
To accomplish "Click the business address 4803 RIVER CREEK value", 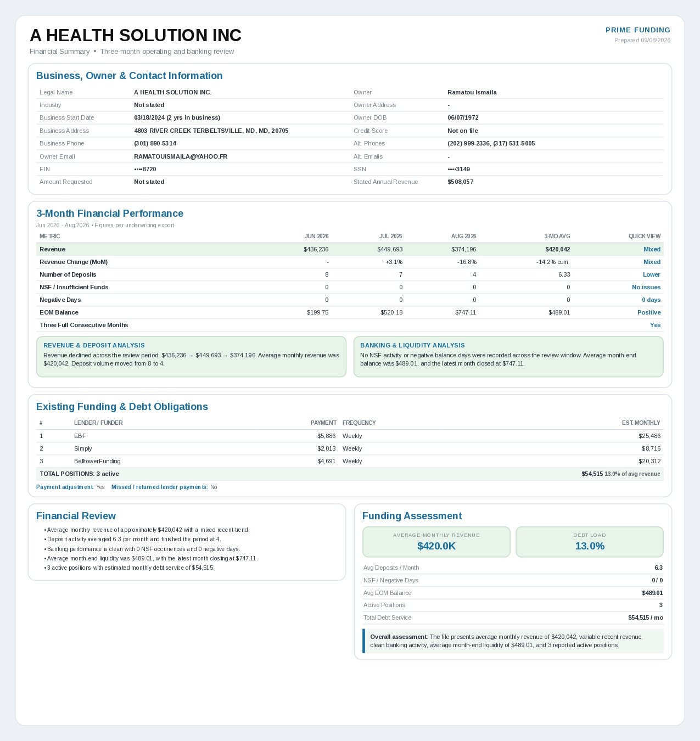I will click(211, 131).
